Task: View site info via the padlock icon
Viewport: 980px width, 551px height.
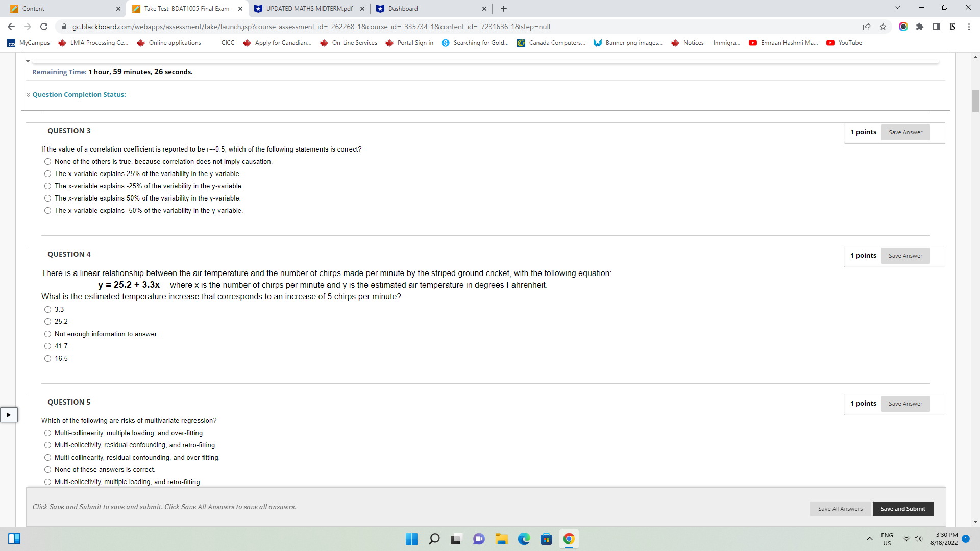Action: (x=64, y=27)
